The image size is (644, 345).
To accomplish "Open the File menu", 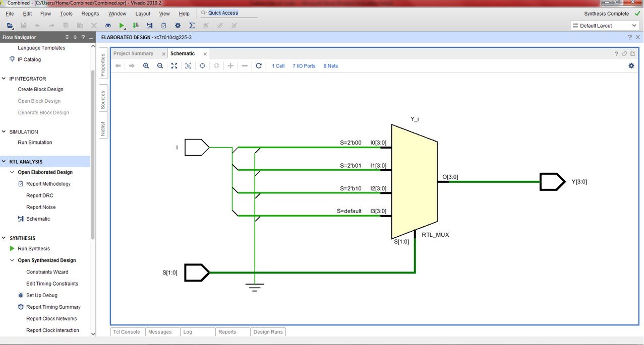I will 10,14.
